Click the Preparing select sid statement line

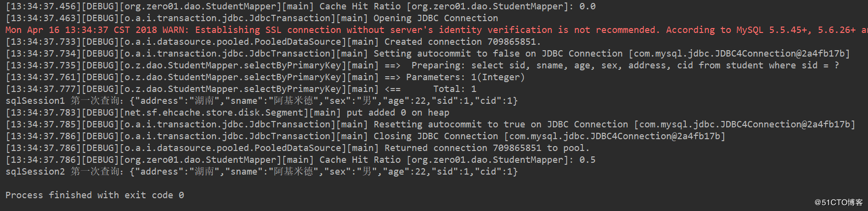[x=422, y=65]
